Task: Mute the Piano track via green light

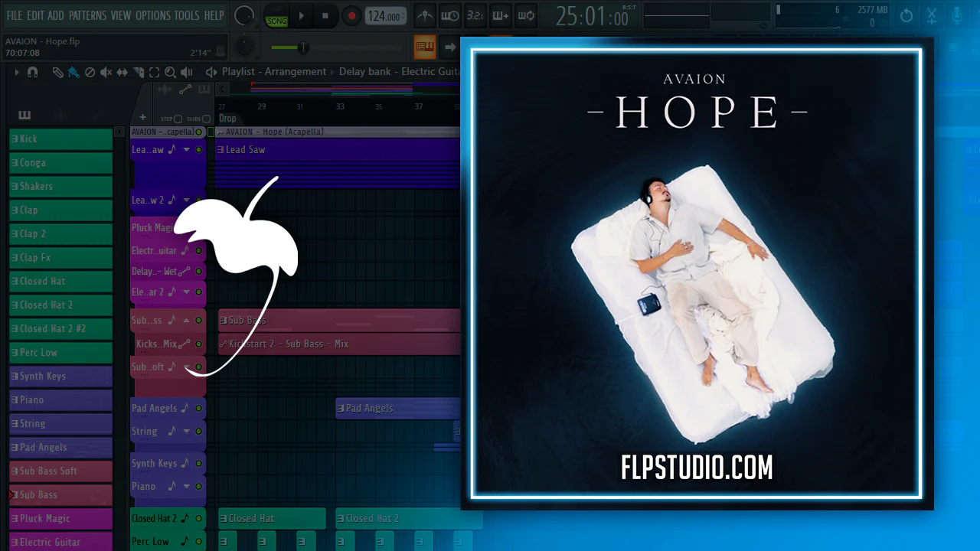Action: [x=199, y=487]
